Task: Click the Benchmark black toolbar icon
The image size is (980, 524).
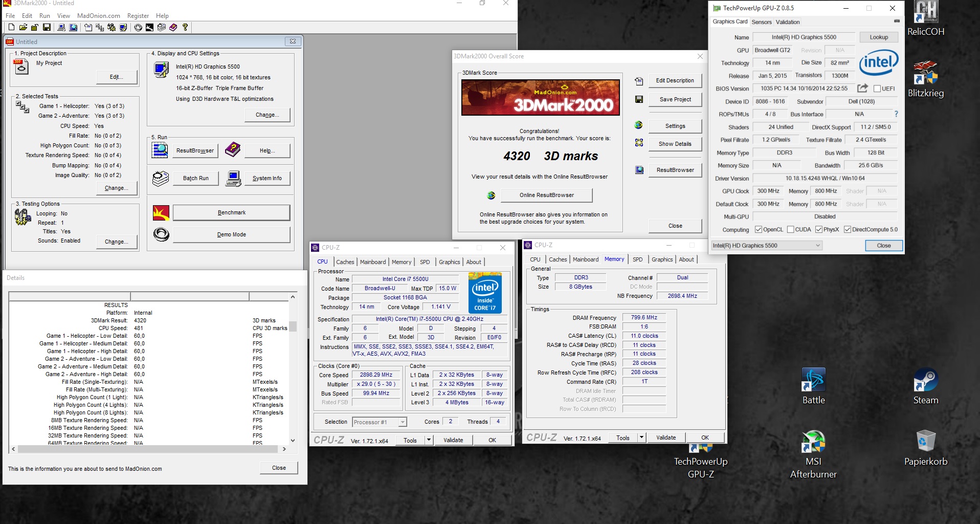Action: pos(149,27)
